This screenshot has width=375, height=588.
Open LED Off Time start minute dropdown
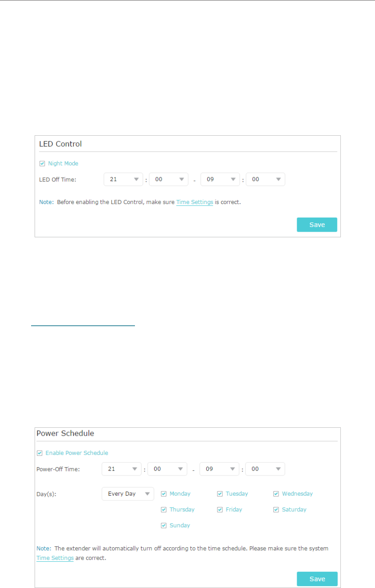click(169, 179)
